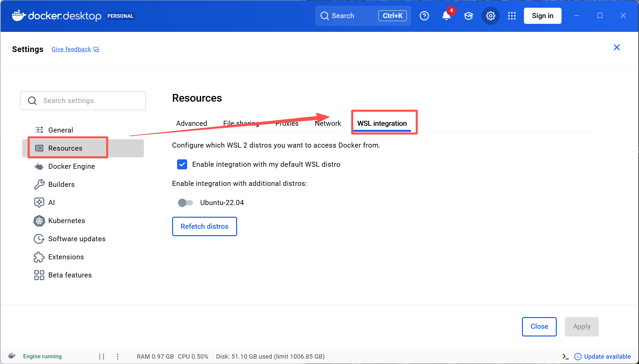This screenshot has width=639, height=364.
Task: Click the Kubernetes helm icon
Action: click(39, 220)
